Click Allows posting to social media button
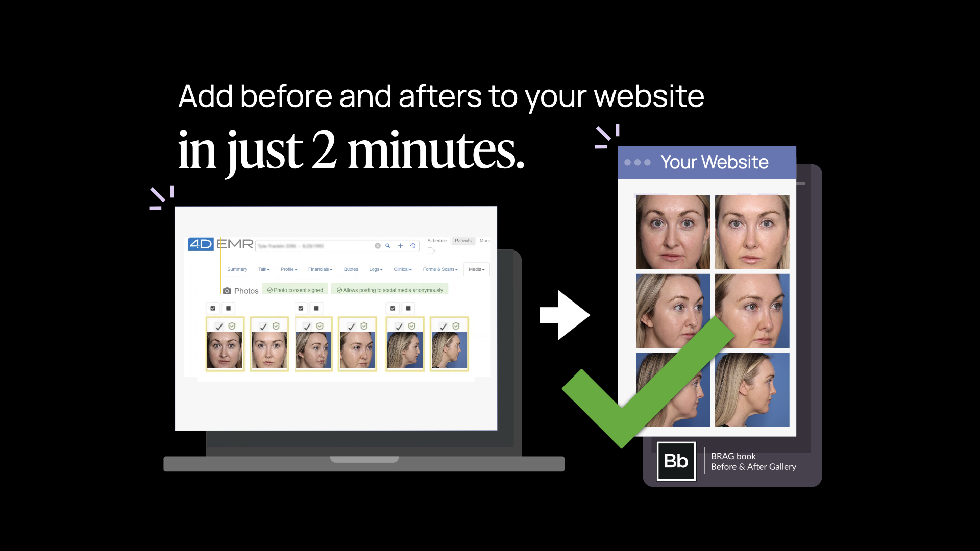Screen dimensions: 980x551 pos(391,290)
